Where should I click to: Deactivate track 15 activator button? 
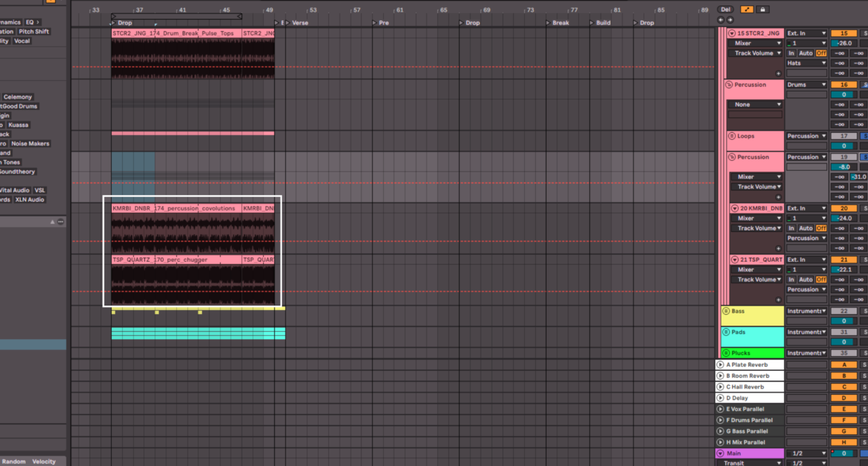click(x=844, y=33)
